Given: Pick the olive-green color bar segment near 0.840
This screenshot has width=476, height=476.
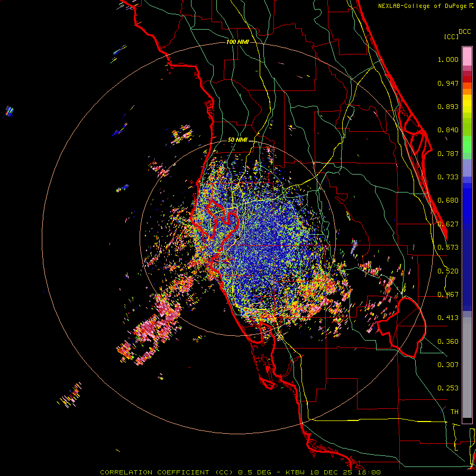Looking at the screenshot, I should coord(467,126).
